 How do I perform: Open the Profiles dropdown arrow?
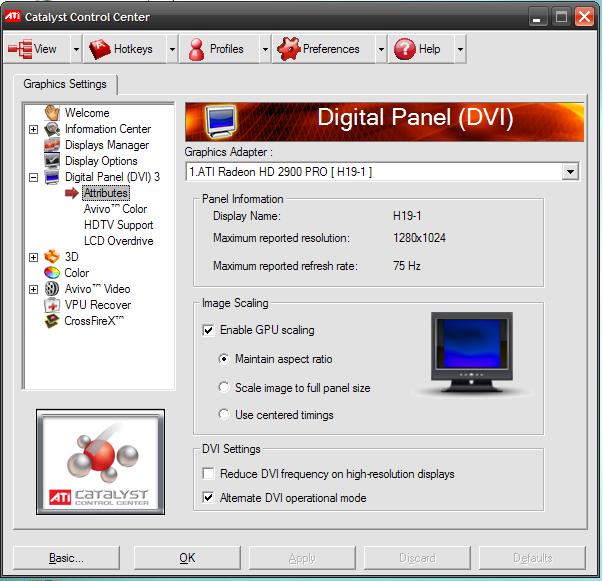coord(265,49)
